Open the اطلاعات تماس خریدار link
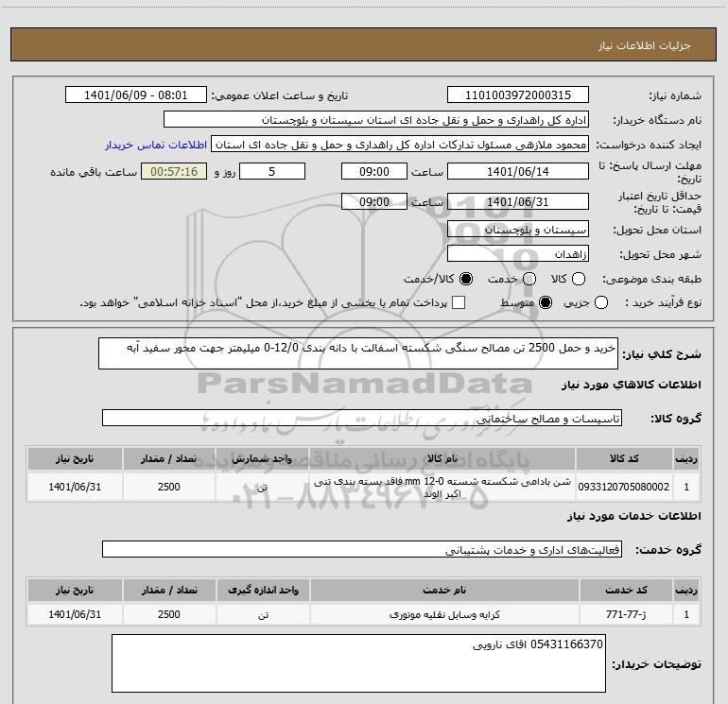Viewport: 728px width, 704px height. tap(156, 145)
